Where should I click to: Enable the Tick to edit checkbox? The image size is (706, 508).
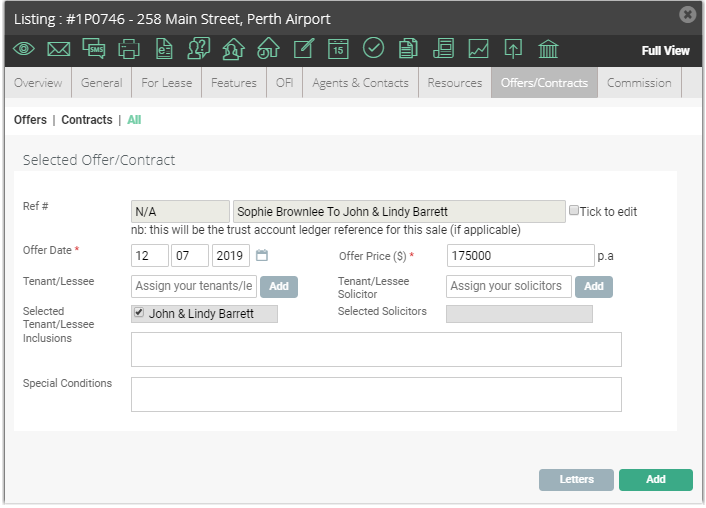pyautogui.click(x=574, y=210)
